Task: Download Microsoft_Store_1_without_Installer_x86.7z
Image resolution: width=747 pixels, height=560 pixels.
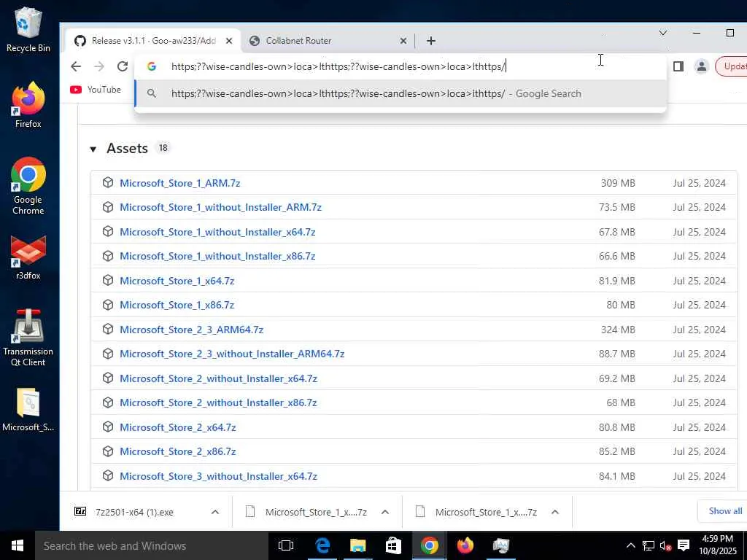Action: point(217,256)
